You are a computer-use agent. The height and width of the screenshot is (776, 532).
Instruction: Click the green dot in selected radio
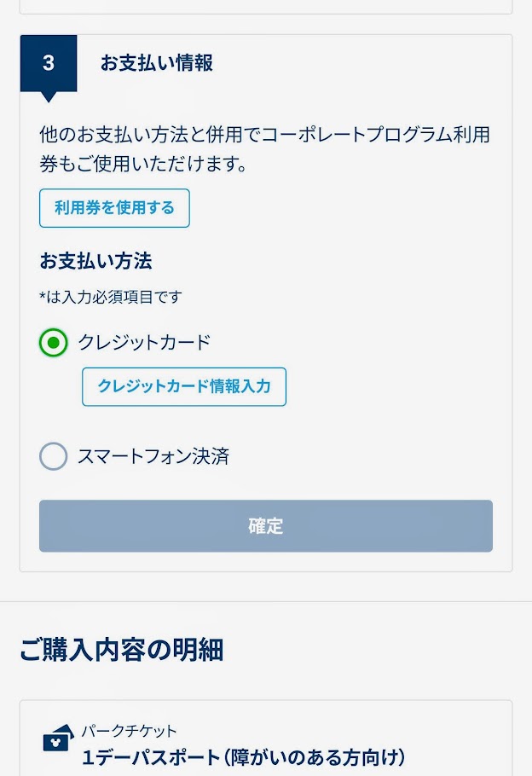coord(54,343)
